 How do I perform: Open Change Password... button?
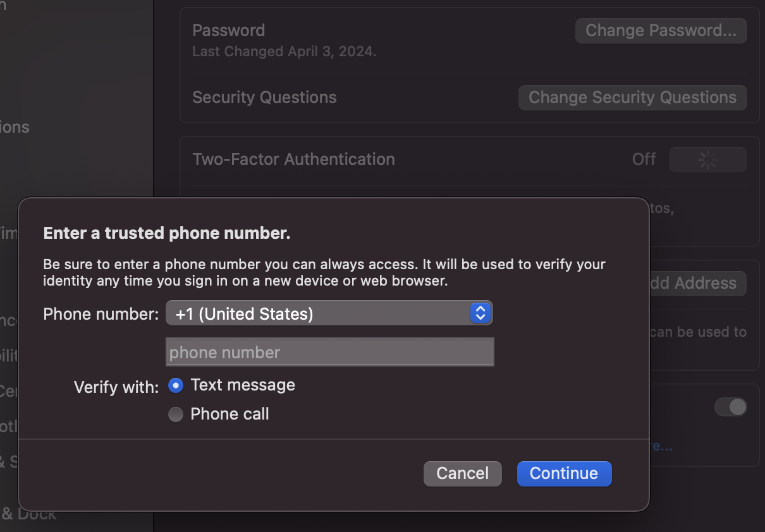661,30
